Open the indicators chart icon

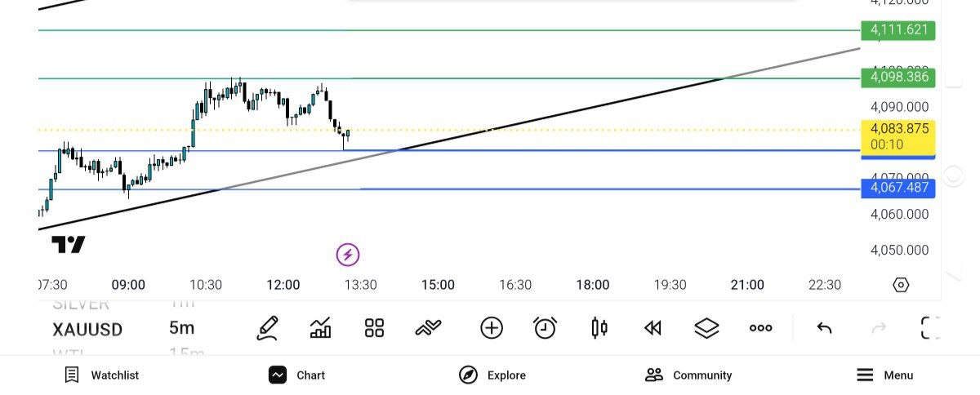tap(321, 328)
